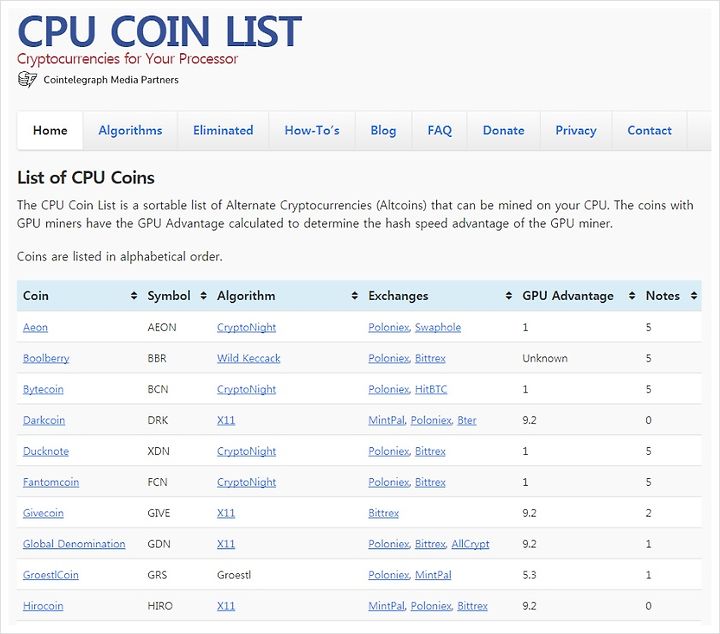720x634 pixels.
Task: Open the Blog tab
Action: (x=383, y=131)
